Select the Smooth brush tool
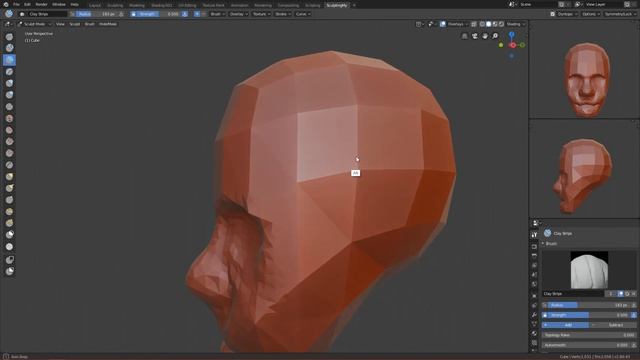The width and height of the screenshot is (640, 360). [9, 118]
